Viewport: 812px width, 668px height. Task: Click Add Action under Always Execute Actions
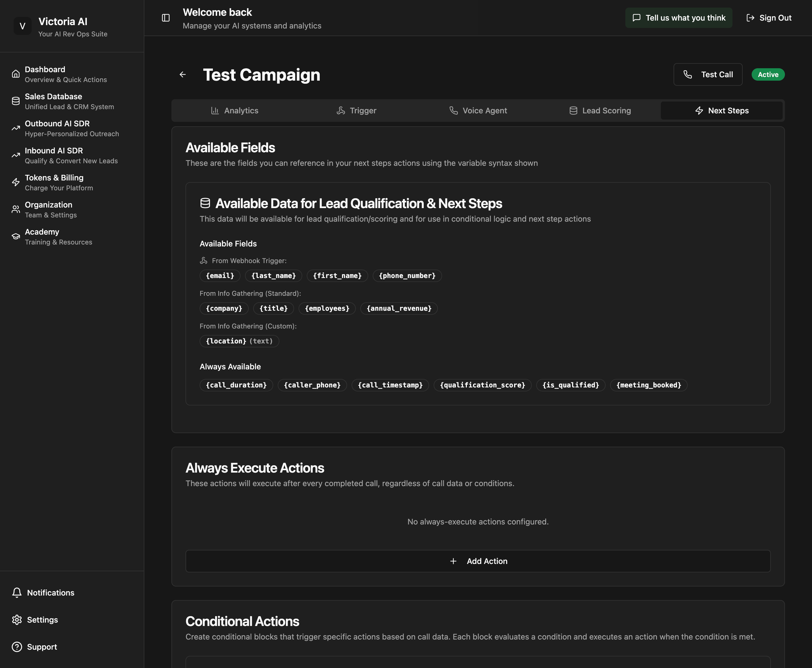point(478,561)
